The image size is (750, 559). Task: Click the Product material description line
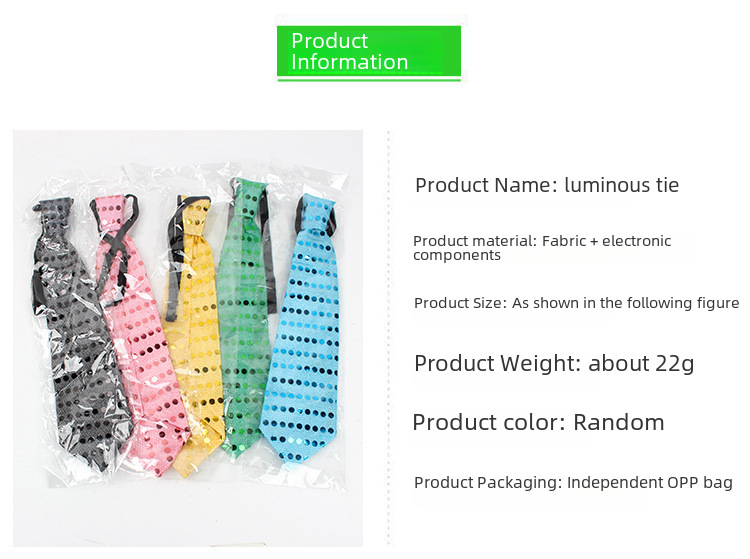542,248
